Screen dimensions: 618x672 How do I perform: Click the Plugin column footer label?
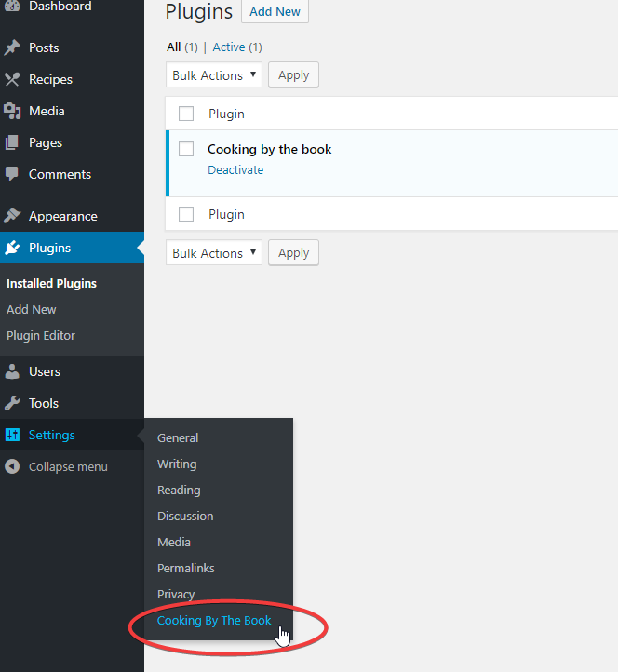pyautogui.click(x=226, y=214)
